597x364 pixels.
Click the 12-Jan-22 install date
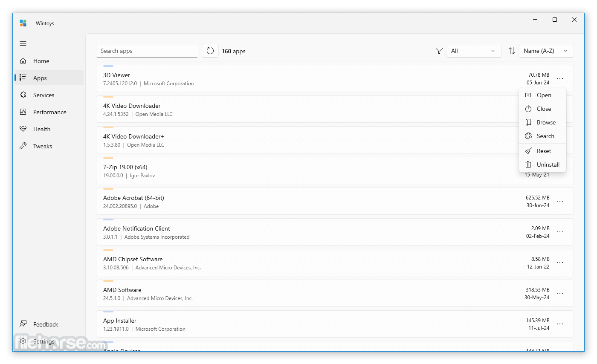[x=538, y=267]
